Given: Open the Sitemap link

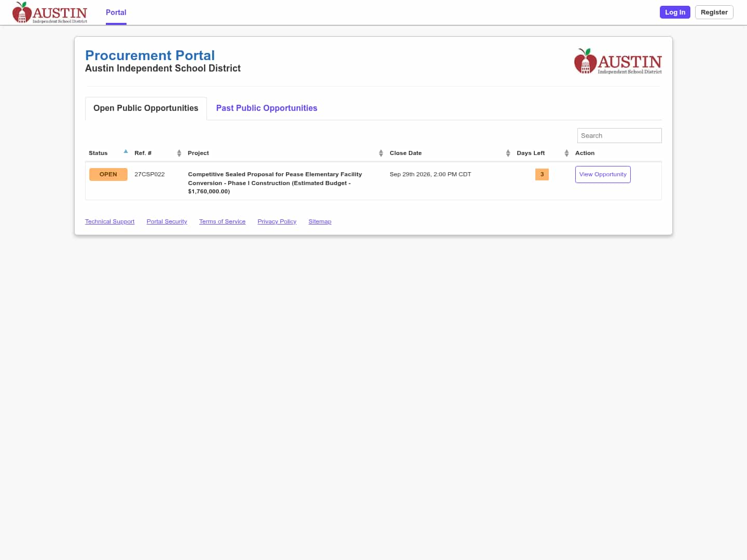Looking at the screenshot, I should click(x=320, y=221).
